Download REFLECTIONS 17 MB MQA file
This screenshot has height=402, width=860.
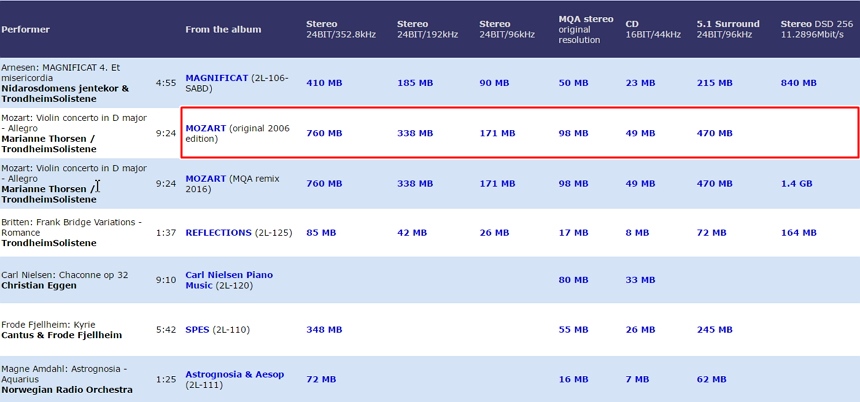click(x=573, y=233)
